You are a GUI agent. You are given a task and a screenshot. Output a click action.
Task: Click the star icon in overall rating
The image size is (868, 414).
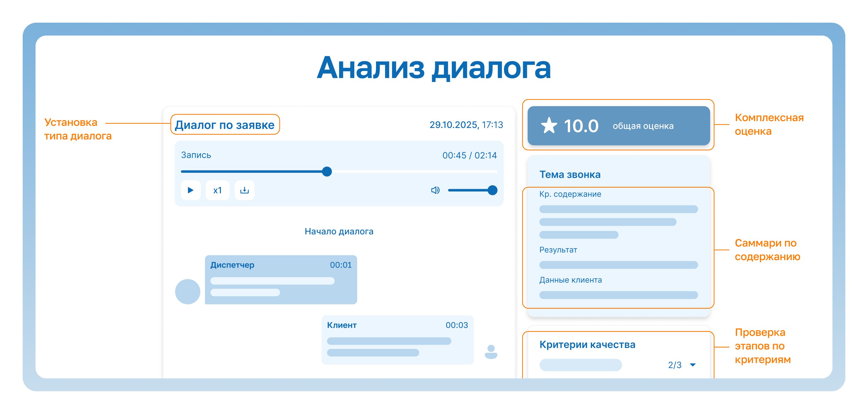coord(549,126)
